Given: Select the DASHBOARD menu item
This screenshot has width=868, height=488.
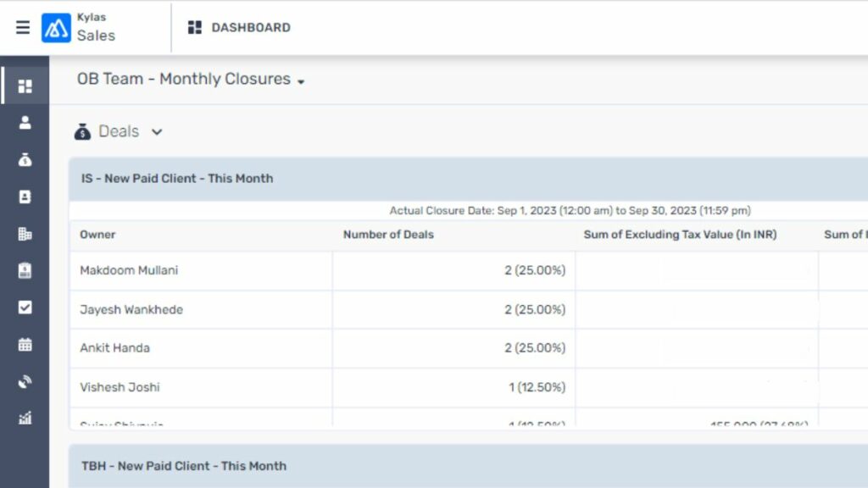Looking at the screenshot, I should point(246,27).
